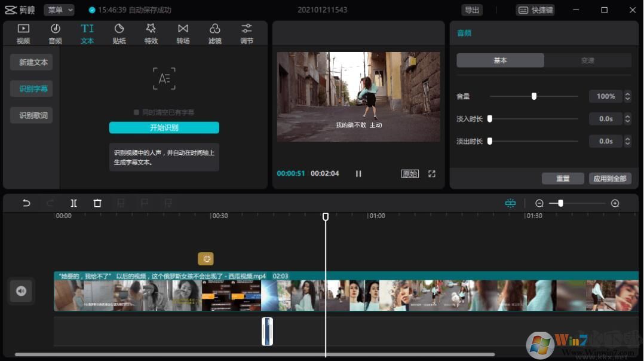This screenshot has height=361, width=644.
Task: Click the undo icon above the timeline
Action: click(26, 203)
